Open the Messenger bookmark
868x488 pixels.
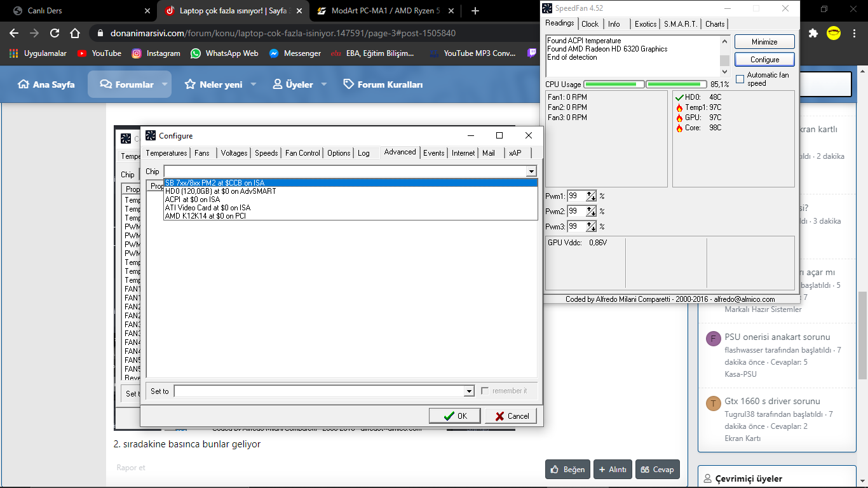click(295, 53)
